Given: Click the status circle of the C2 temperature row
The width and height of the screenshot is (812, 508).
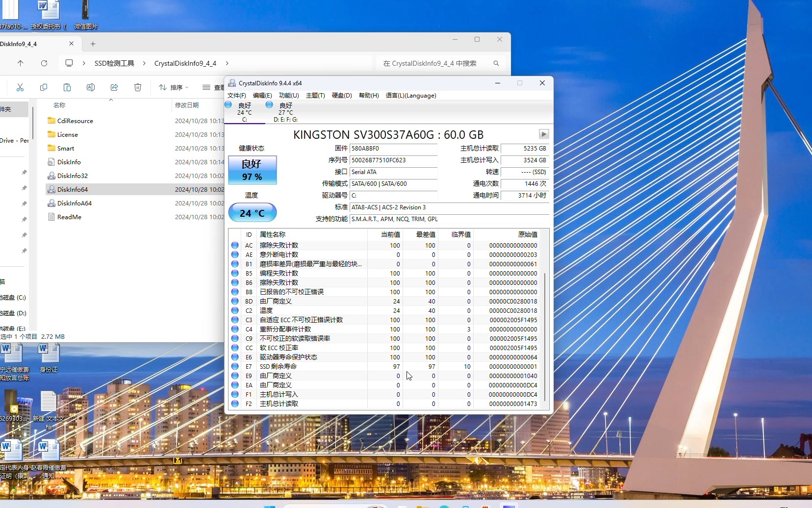Looking at the screenshot, I should coord(235,310).
